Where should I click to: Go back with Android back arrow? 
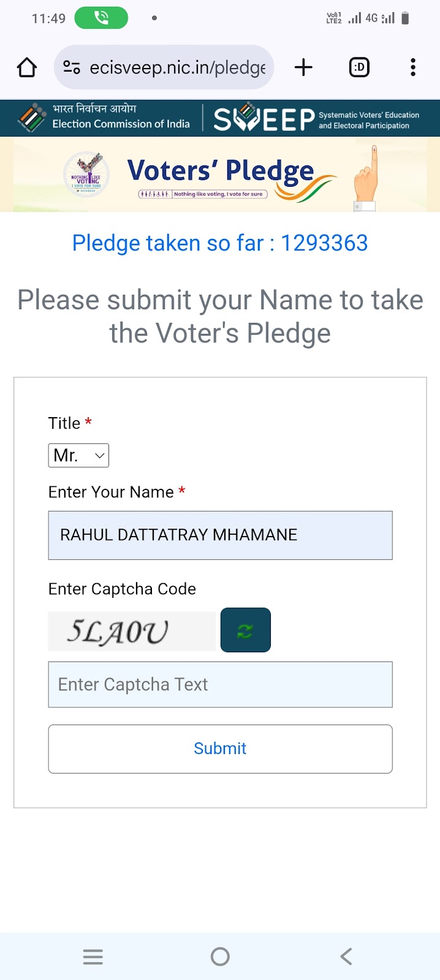[x=346, y=957]
